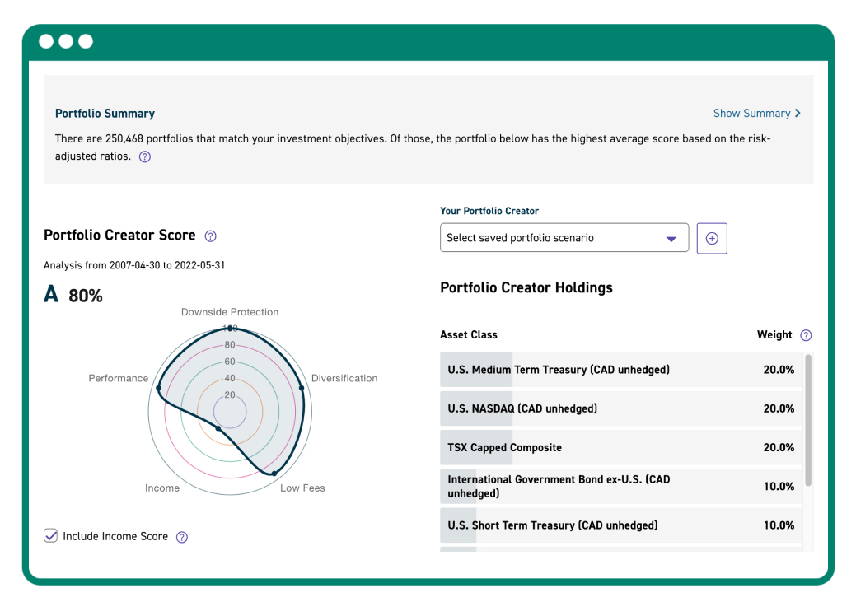Uncheck the Include Income Score checkbox
The width and height of the screenshot is (856, 616).
50,535
